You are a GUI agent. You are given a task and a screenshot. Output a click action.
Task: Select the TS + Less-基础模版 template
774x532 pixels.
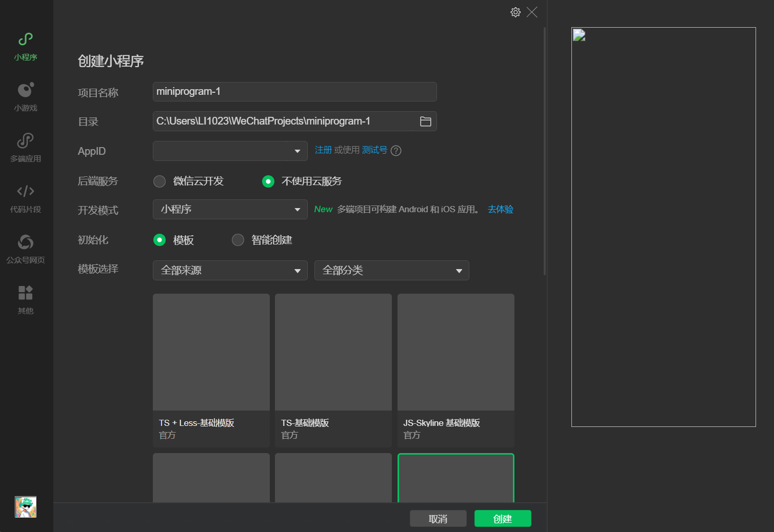(211, 371)
